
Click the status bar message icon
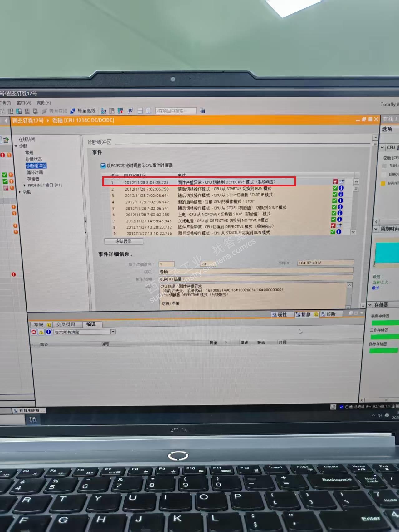click(x=333, y=407)
